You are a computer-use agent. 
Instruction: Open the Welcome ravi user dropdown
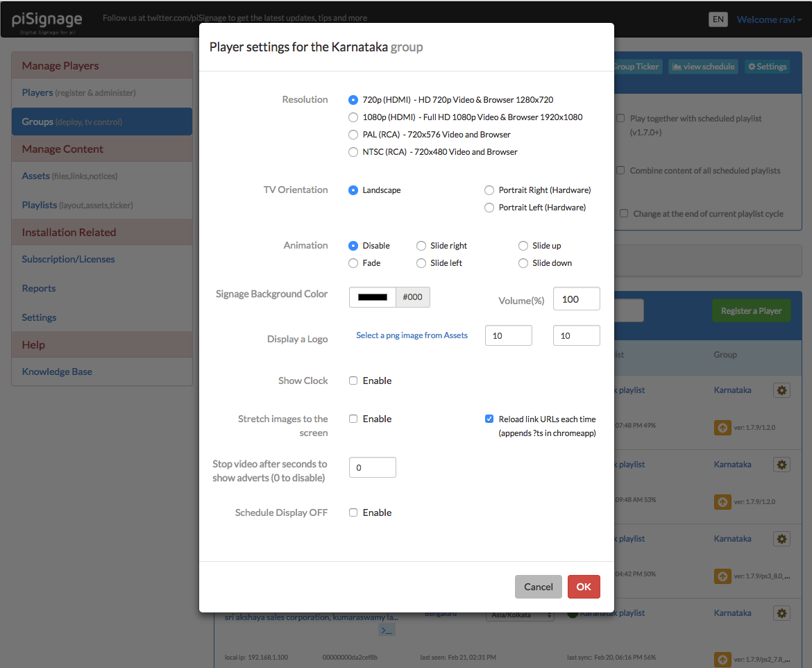[769, 19]
